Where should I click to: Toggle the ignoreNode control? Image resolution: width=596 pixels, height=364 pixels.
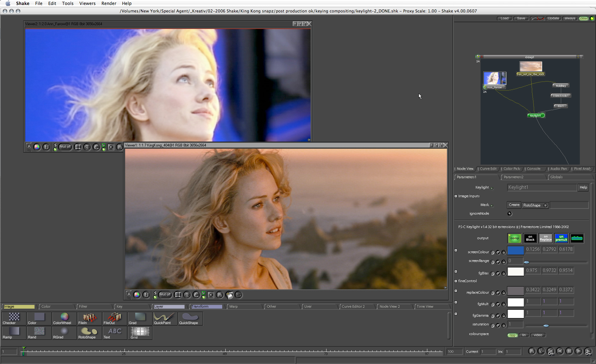(x=509, y=214)
